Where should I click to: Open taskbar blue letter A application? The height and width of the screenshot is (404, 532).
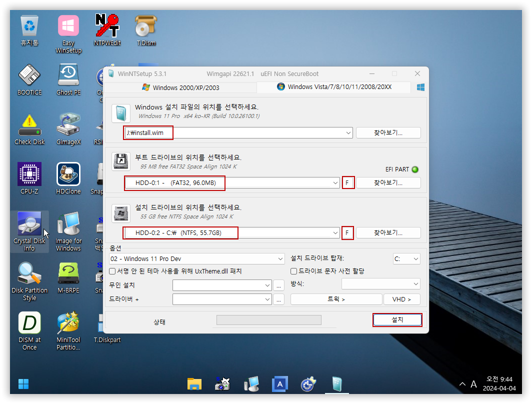pyautogui.click(x=280, y=384)
